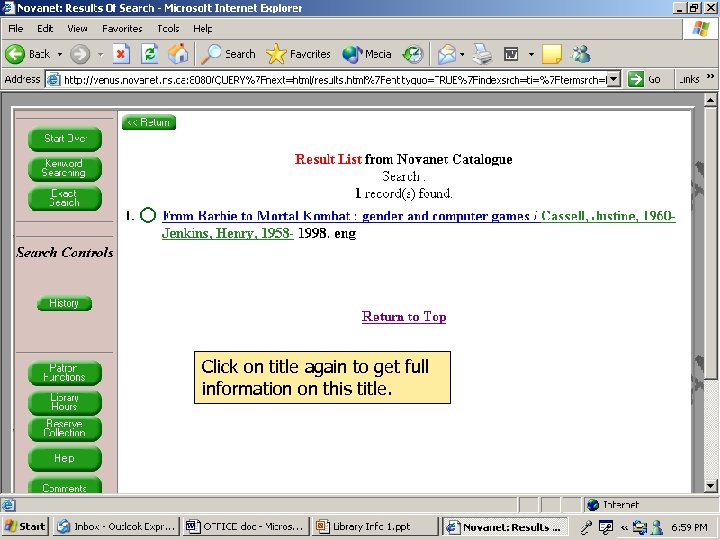Screen dimensions: 720x540
Task: Click the scrollbar down arrow
Action: point(710,485)
